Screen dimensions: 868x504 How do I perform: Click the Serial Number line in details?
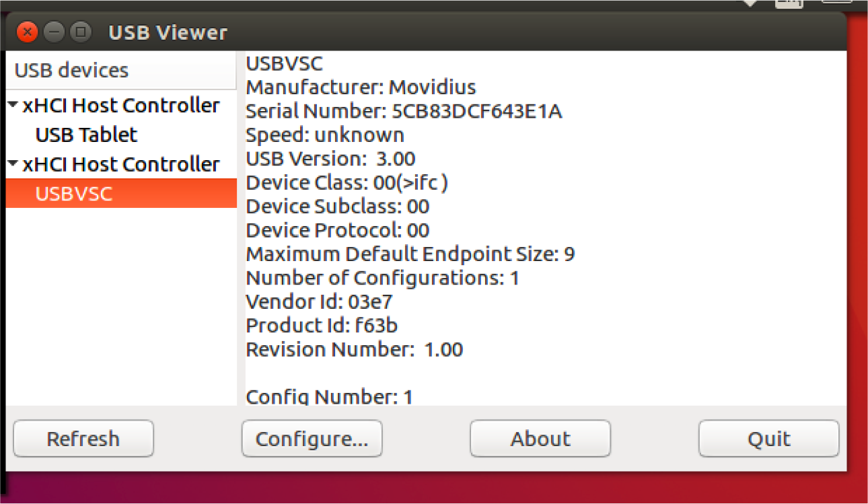404,111
